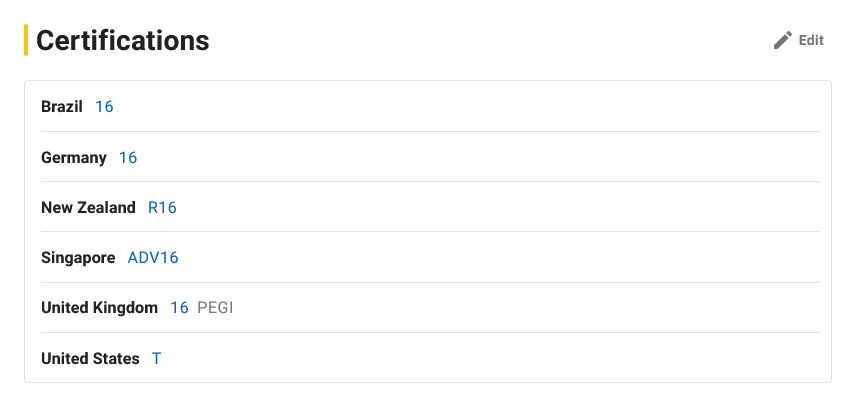Open Brazil's 16 rating link

tap(104, 107)
